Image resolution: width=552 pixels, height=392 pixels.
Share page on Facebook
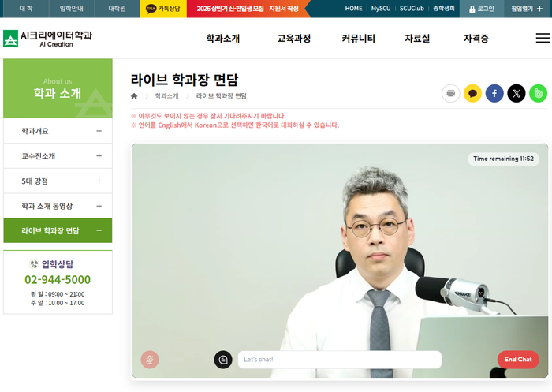pyautogui.click(x=494, y=93)
